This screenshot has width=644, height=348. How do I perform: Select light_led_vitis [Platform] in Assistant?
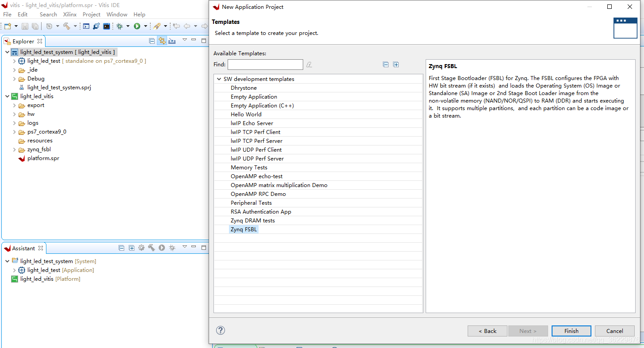[50, 279]
